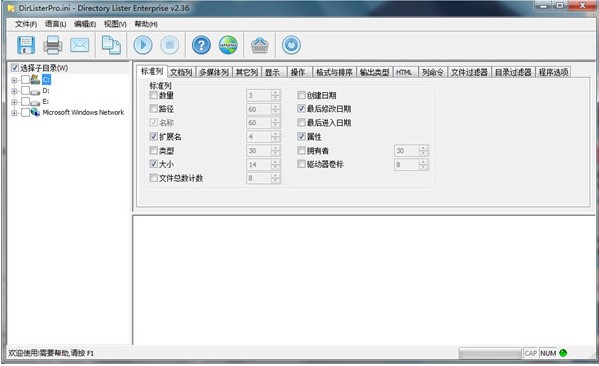This screenshot has height=366, width=599.
Task: Open the 帮助(H) menu
Action: 146,24
